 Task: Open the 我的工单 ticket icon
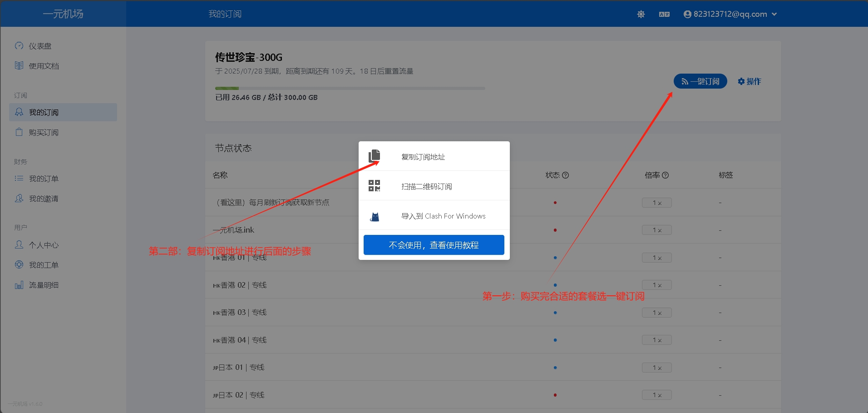coord(19,264)
